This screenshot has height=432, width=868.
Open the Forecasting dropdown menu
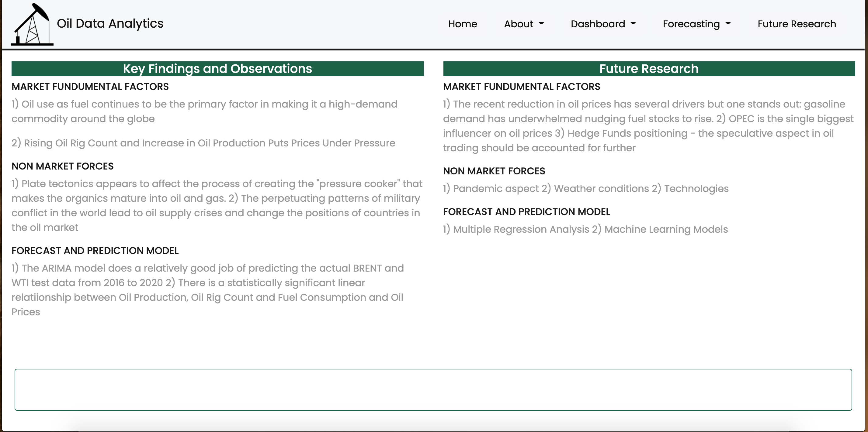[691, 24]
